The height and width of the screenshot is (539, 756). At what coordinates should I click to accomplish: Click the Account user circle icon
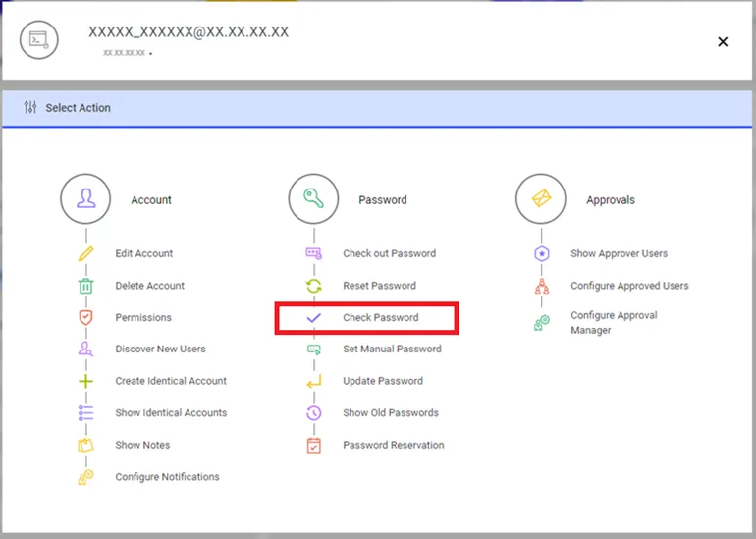coord(85,198)
